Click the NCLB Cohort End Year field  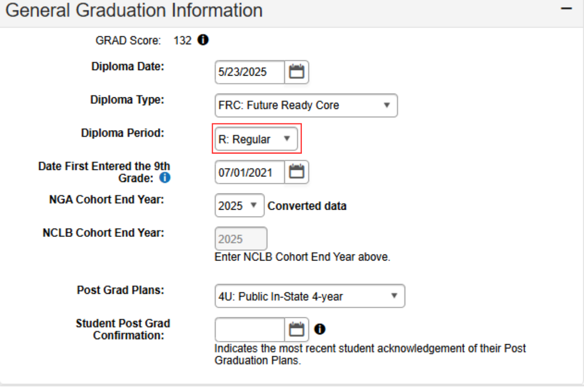(x=240, y=239)
